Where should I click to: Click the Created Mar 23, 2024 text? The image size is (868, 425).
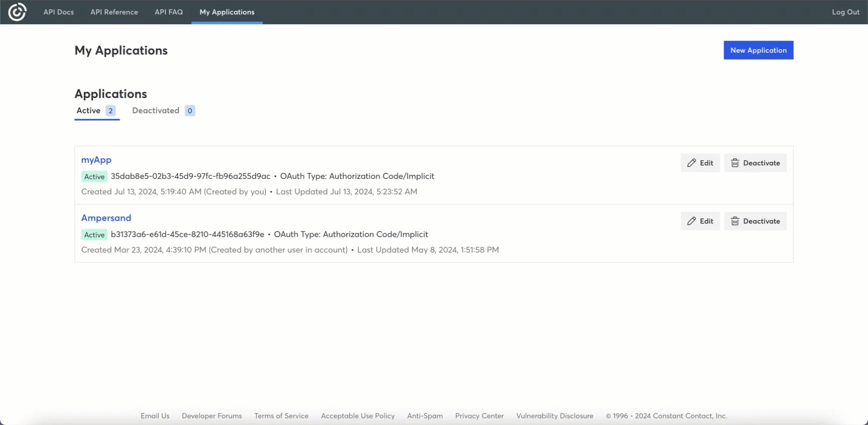[214, 250]
